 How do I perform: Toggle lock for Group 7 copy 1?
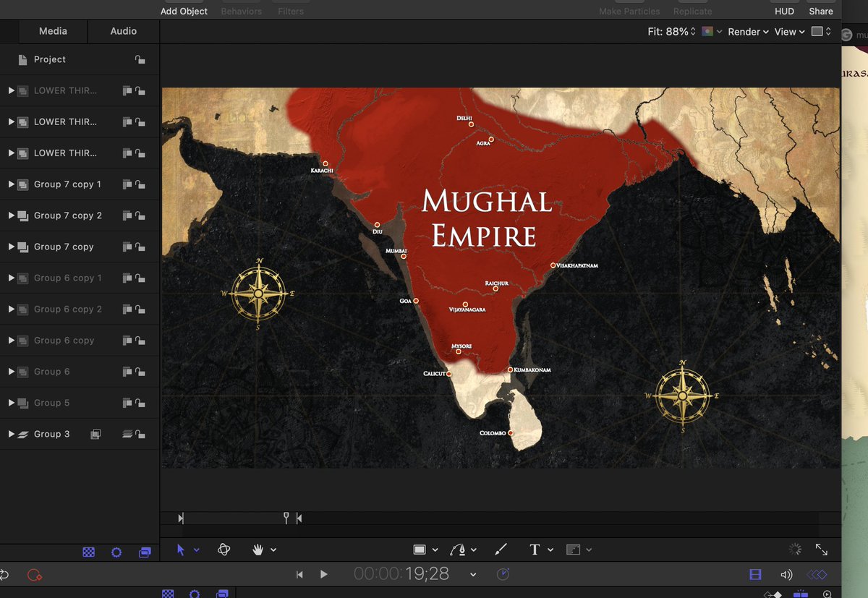click(x=140, y=184)
